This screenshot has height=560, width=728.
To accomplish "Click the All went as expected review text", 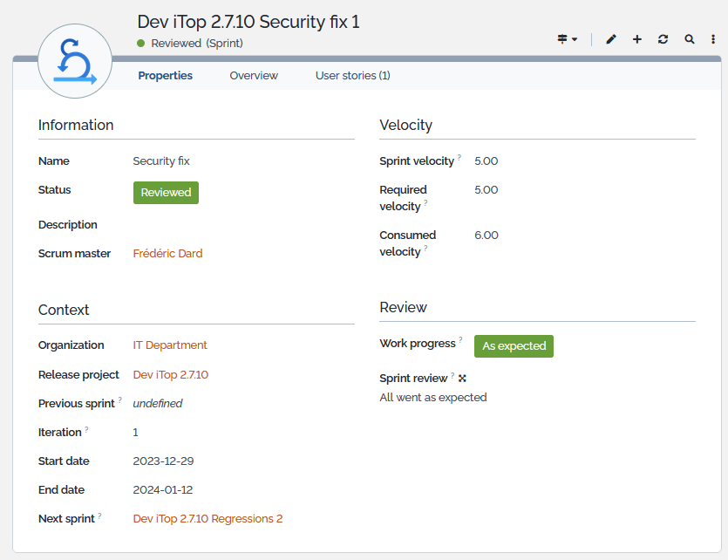I will (x=433, y=398).
